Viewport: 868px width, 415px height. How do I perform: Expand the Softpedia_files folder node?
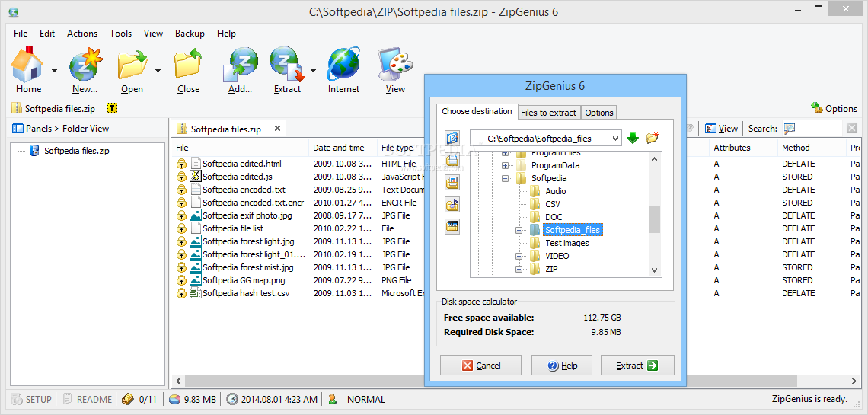(x=519, y=230)
